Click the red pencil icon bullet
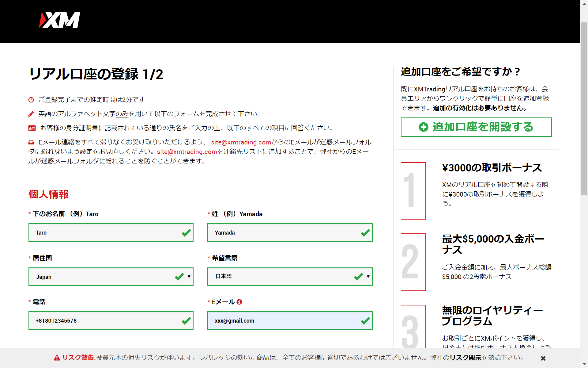 coord(31,114)
